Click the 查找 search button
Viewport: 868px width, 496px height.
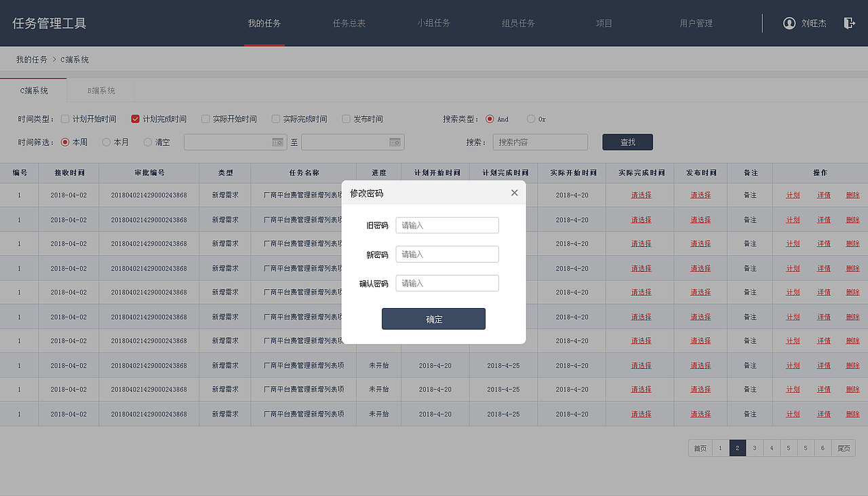tap(627, 142)
